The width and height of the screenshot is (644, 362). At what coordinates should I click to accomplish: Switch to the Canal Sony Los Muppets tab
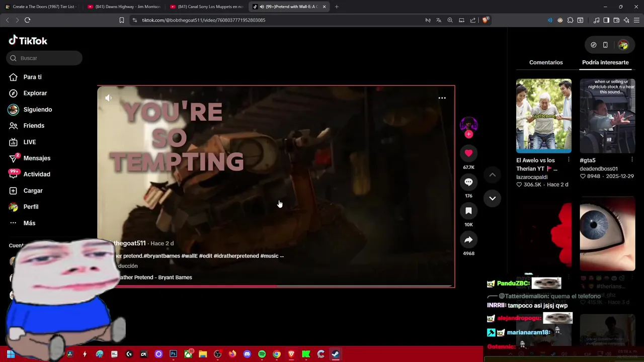click(207, 7)
